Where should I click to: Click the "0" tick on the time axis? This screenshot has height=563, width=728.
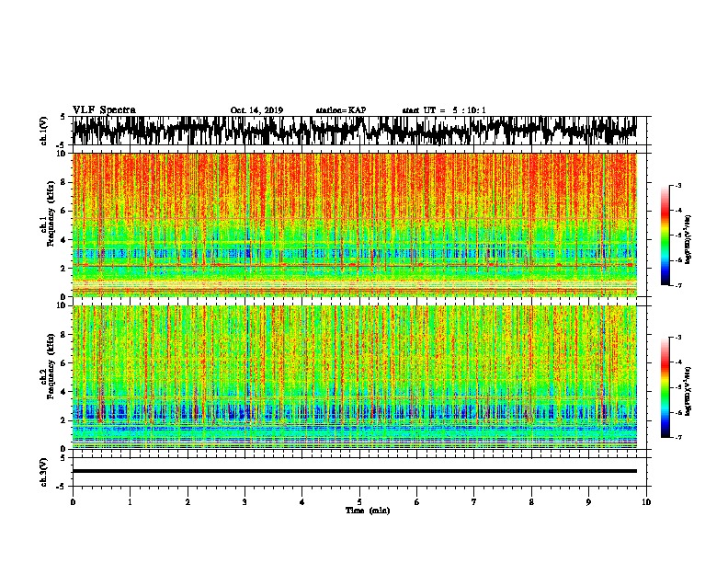73,502
